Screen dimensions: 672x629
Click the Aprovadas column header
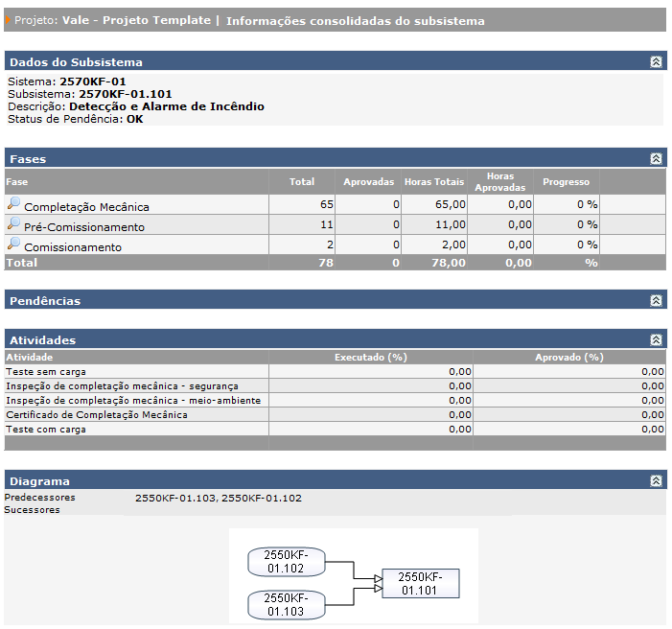[x=368, y=182]
